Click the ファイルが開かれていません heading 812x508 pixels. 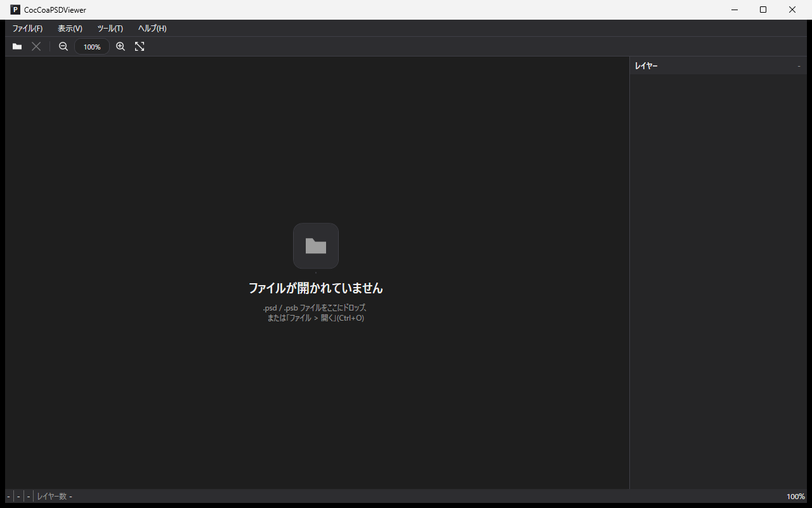[x=316, y=288]
